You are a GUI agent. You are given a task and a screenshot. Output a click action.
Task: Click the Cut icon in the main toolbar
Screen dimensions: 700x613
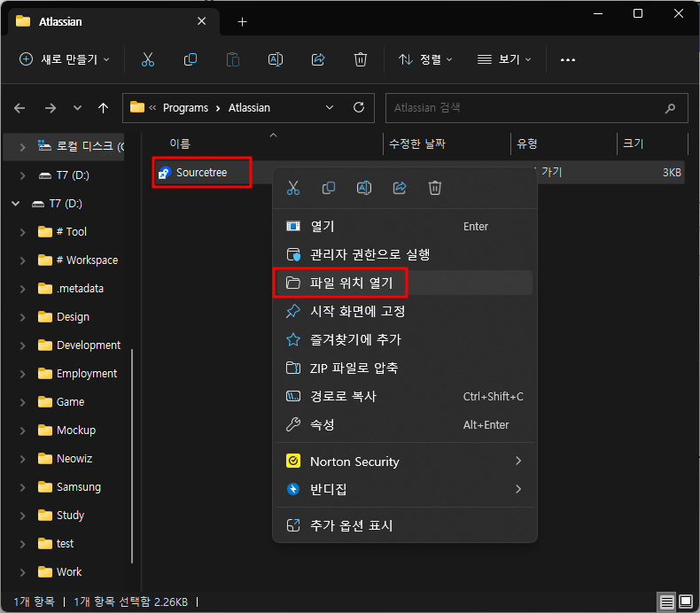(148, 59)
